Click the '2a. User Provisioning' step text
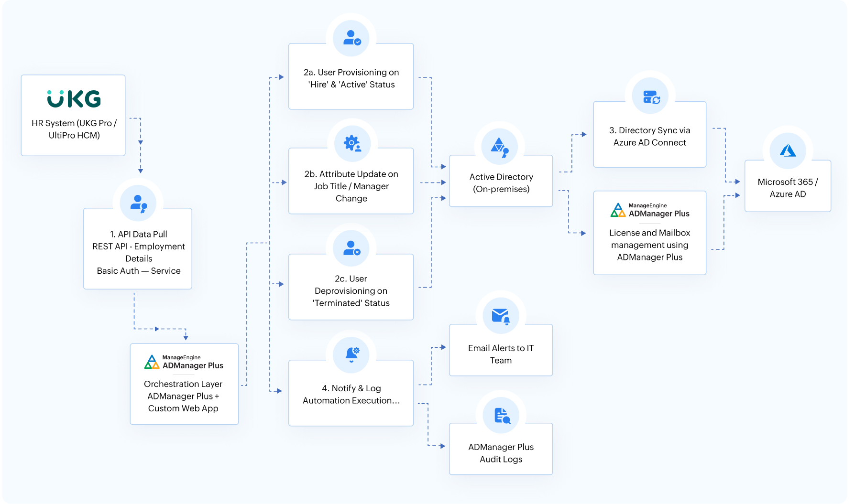 (x=351, y=78)
